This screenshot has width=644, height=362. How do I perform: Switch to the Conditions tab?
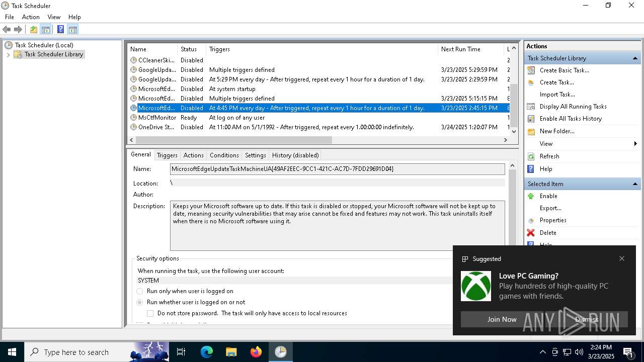coord(224,155)
